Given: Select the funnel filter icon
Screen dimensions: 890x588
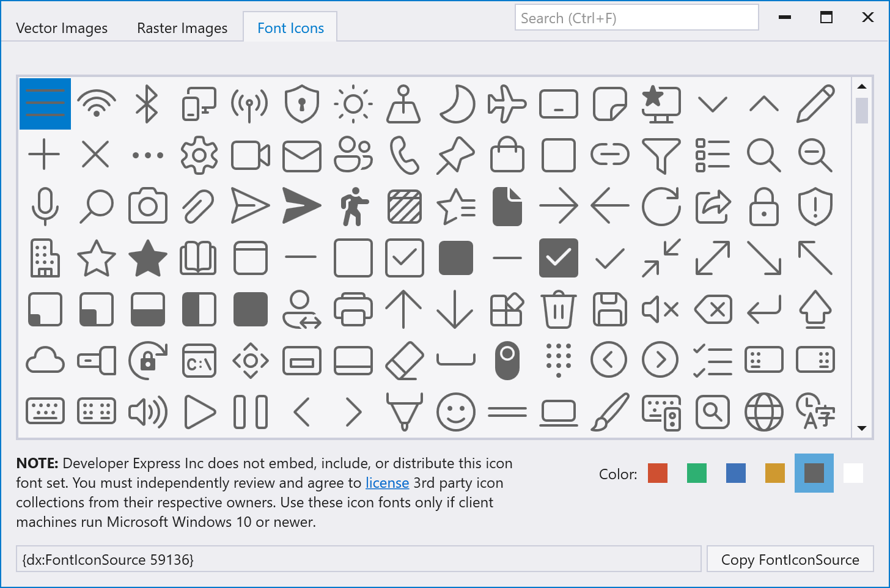Looking at the screenshot, I should (661, 155).
